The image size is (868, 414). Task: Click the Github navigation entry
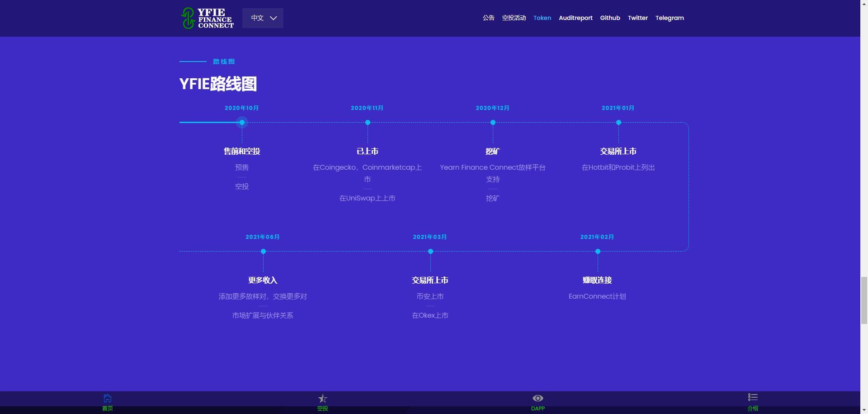[x=610, y=18]
